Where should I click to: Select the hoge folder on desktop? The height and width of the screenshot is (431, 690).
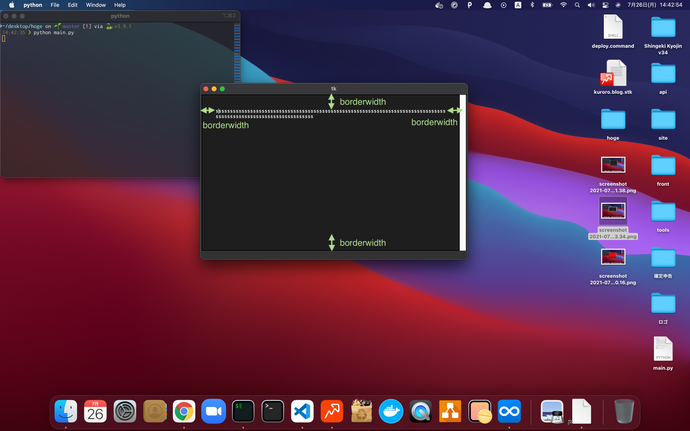point(613,124)
